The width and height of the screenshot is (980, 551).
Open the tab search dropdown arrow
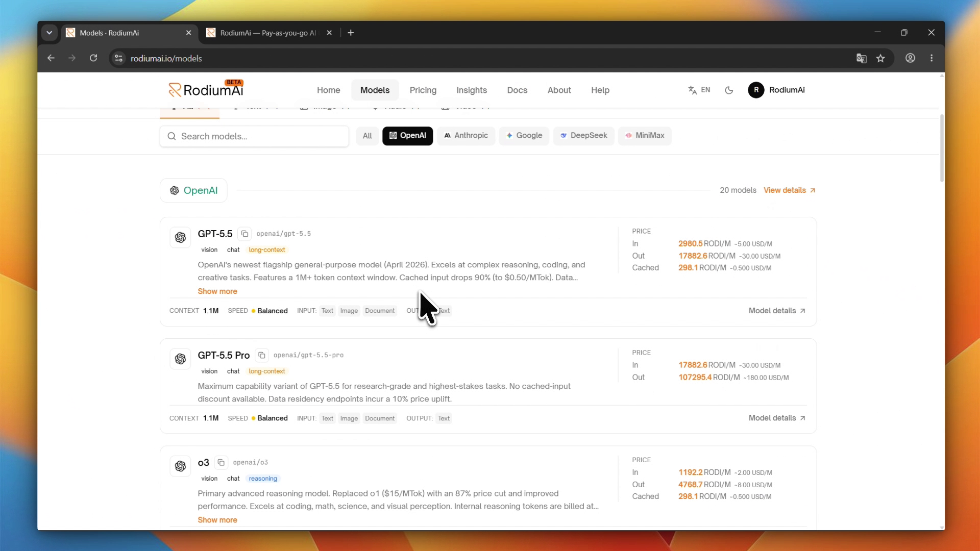pos(50,33)
